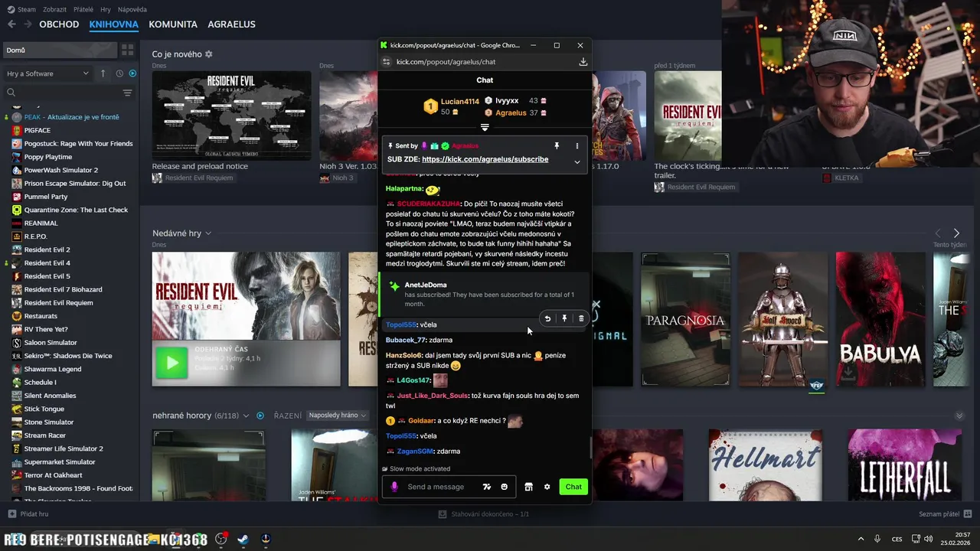Open three-dot options on the pinned message
This screenshot has height=551, width=980.
click(x=577, y=145)
